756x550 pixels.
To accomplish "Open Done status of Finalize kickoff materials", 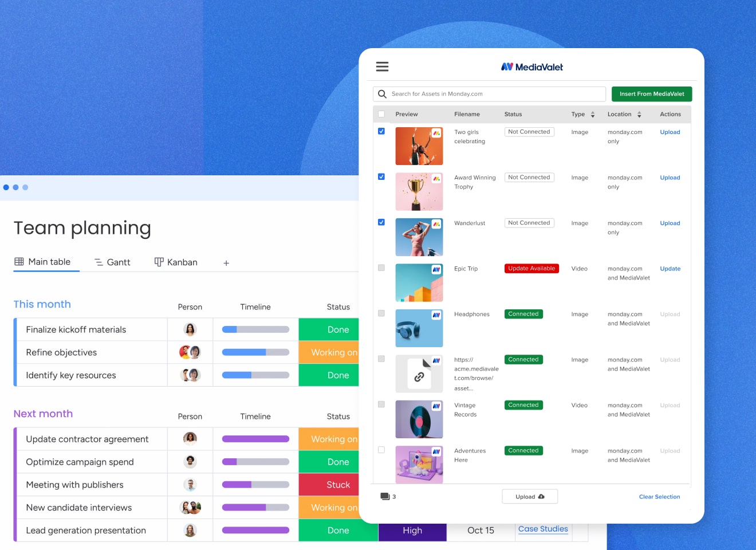I will (x=329, y=329).
